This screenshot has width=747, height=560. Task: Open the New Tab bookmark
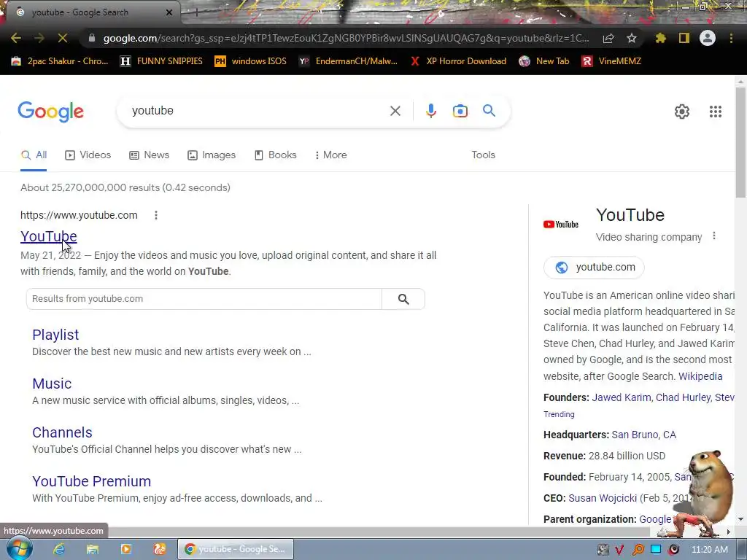pos(544,61)
